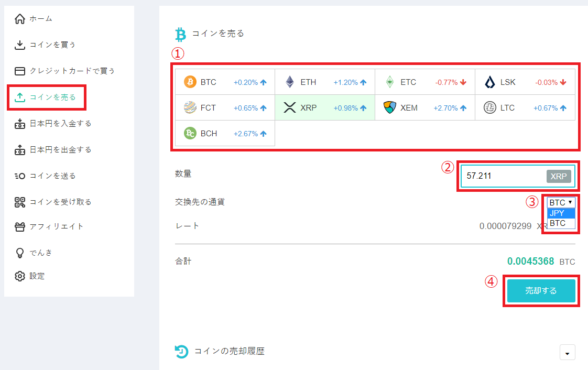This screenshot has width=588, height=370.
Task: Click the home icon in sidebar
Action: [19, 19]
